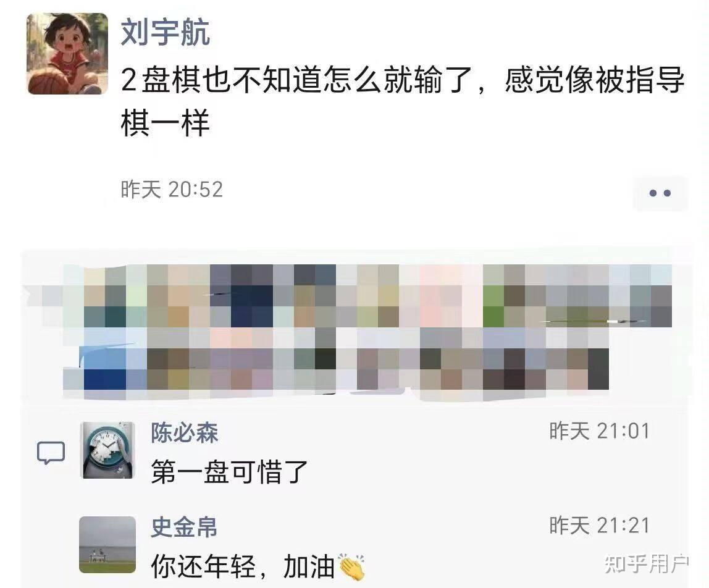Select the post text starting 2盘棋也不知道
Image resolution: width=709 pixels, height=588 pixels.
click(x=403, y=101)
